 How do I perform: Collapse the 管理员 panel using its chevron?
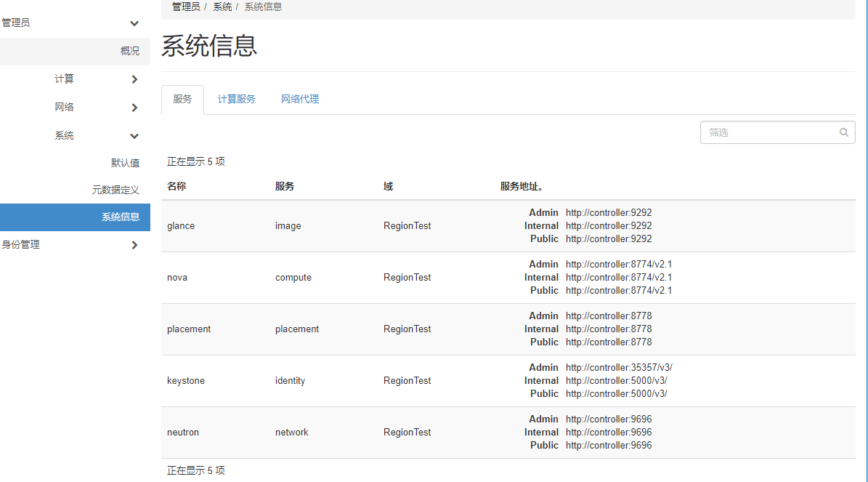click(x=134, y=23)
